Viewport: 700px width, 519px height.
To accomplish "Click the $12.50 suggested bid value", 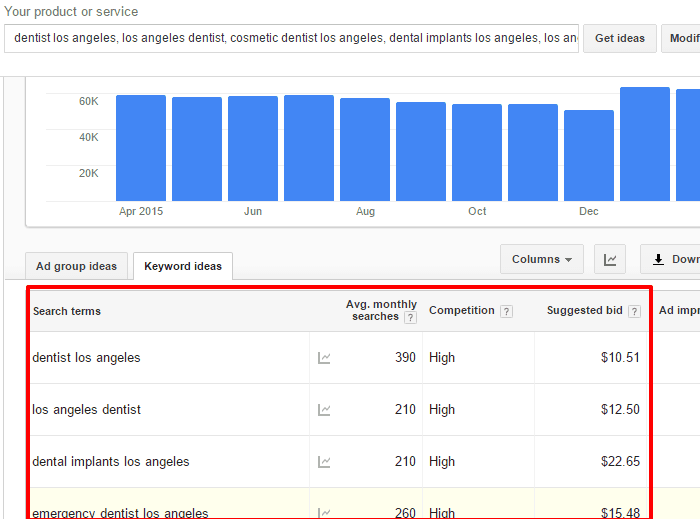I will coord(620,409).
